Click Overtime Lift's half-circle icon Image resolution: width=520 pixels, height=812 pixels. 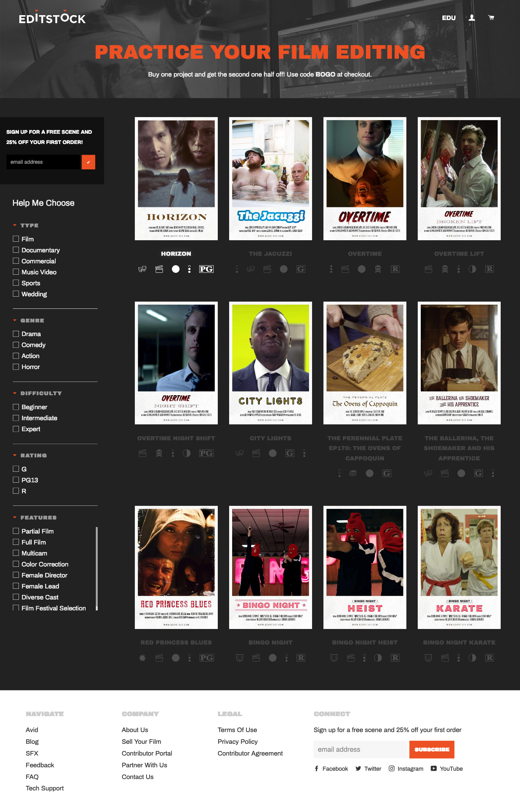click(472, 269)
